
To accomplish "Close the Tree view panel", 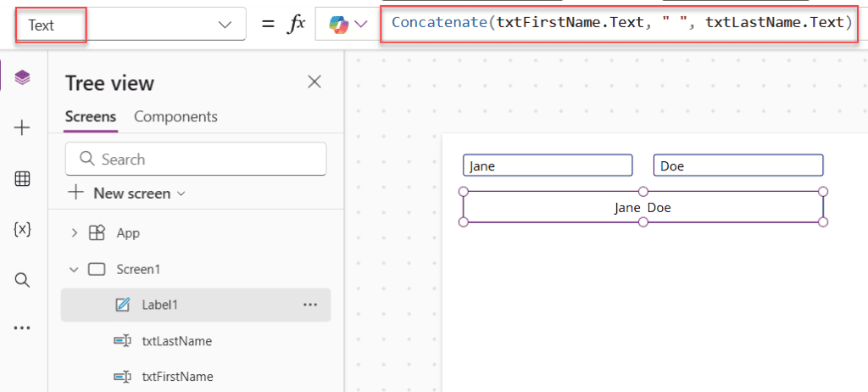I will point(314,82).
